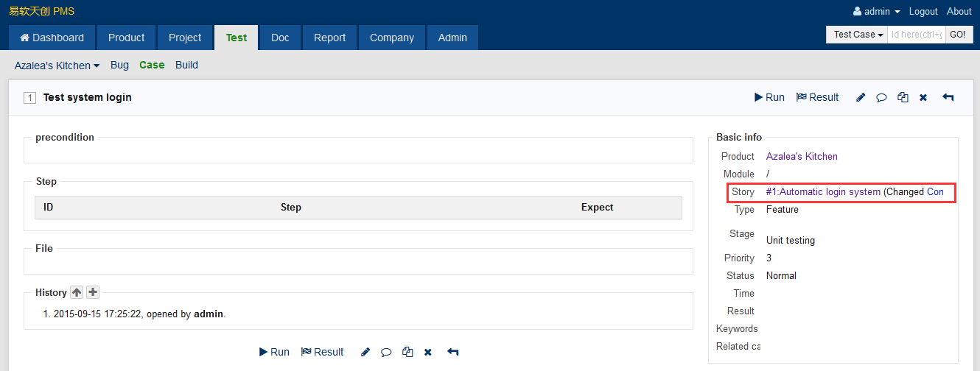Delete the case with the top X icon
The height and width of the screenshot is (371, 980).
(923, 97)
